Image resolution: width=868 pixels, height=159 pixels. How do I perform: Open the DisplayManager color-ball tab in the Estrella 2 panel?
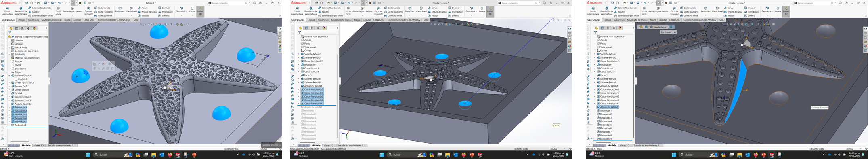(34, 28)
